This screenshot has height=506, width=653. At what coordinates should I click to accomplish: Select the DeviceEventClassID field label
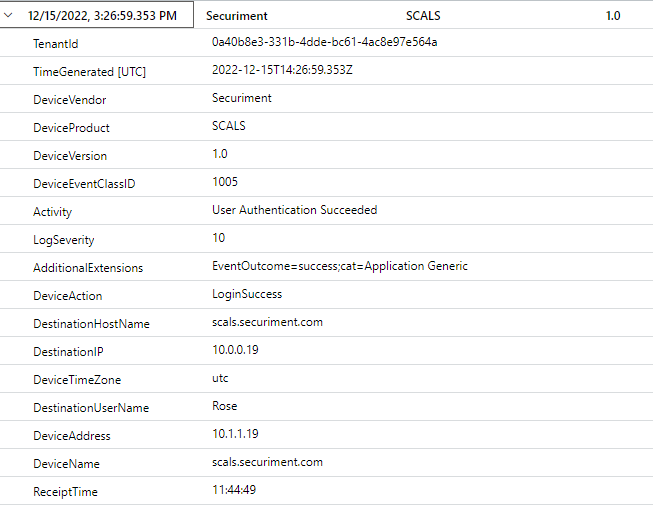(x=84, y=184)
